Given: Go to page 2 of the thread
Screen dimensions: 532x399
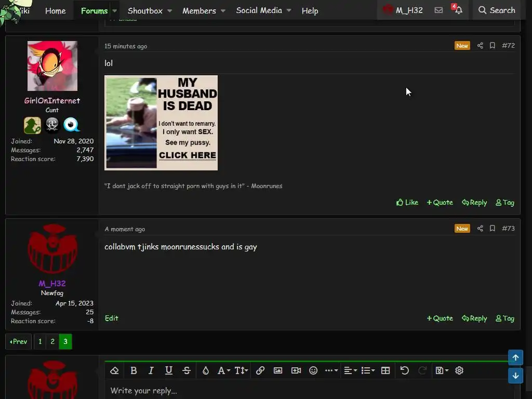Looking at the screenshot, I should [52, 341].
